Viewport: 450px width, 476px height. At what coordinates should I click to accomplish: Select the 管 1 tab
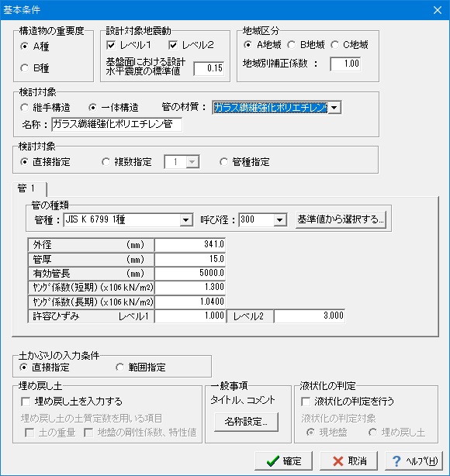(x=27, y=188)
